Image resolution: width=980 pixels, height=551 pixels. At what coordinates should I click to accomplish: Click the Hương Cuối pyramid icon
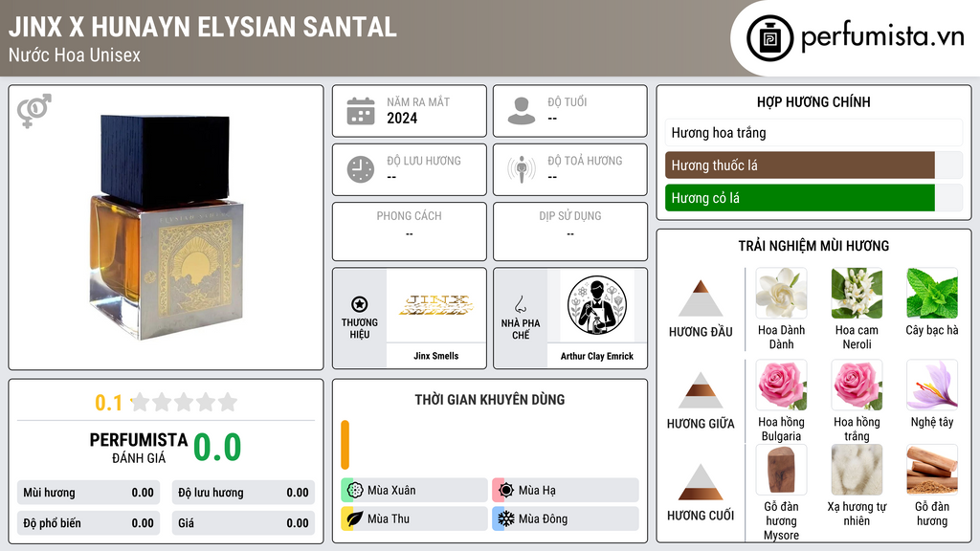[701, 482]
